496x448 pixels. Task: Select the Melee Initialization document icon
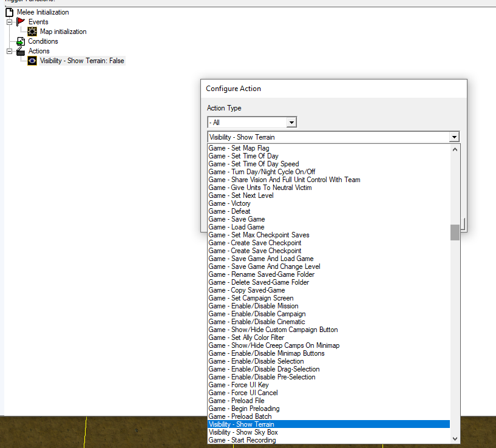(10, 12)
